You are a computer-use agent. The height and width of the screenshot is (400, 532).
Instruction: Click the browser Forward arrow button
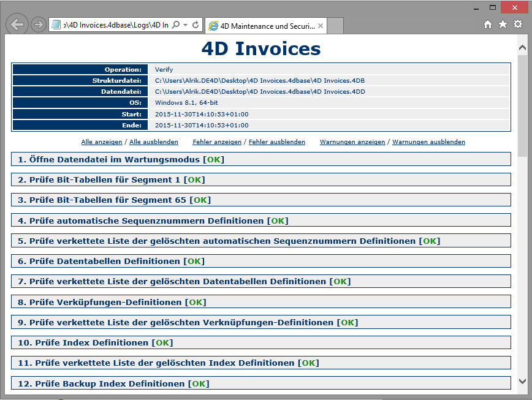pos(38,25)
